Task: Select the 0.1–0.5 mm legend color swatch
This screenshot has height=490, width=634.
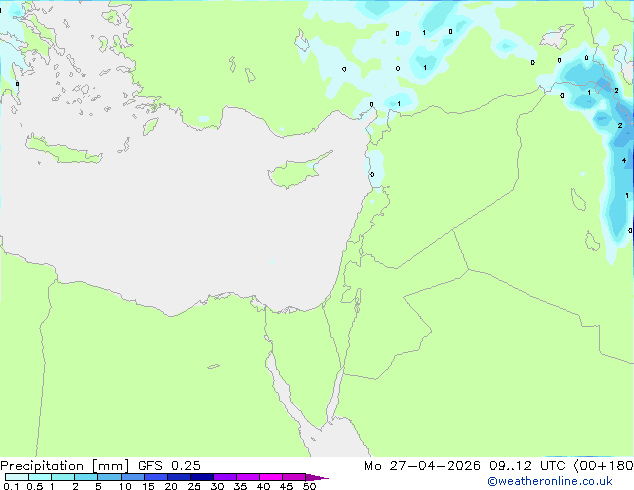Action: 17,477
